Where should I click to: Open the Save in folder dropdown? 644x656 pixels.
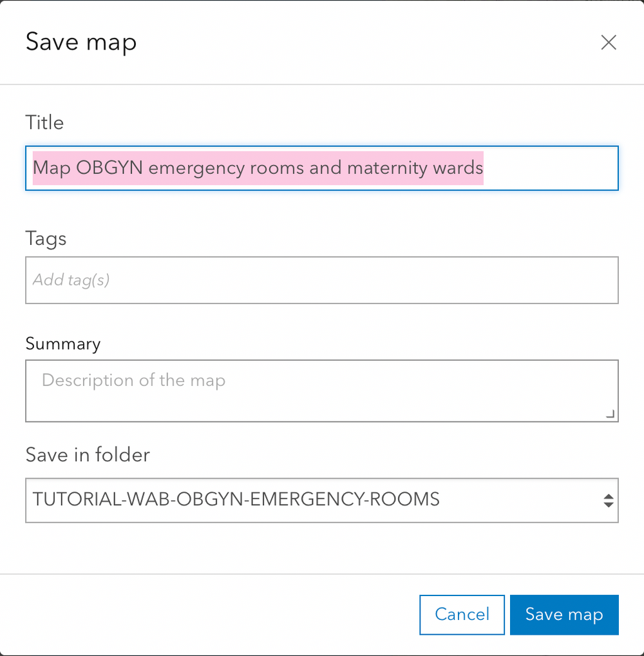(322, 501)
